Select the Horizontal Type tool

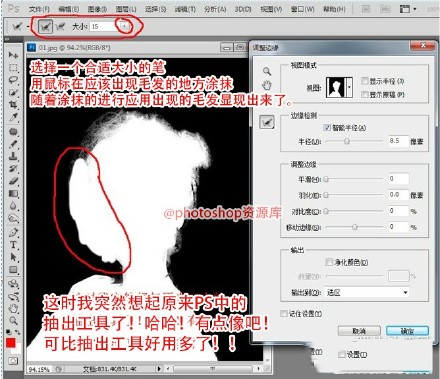13,245
